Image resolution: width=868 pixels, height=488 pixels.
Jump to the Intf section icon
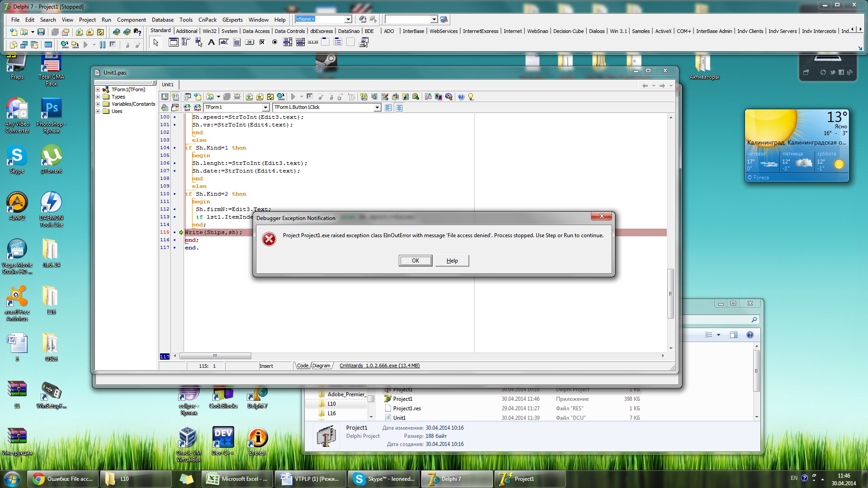[187, 108]
